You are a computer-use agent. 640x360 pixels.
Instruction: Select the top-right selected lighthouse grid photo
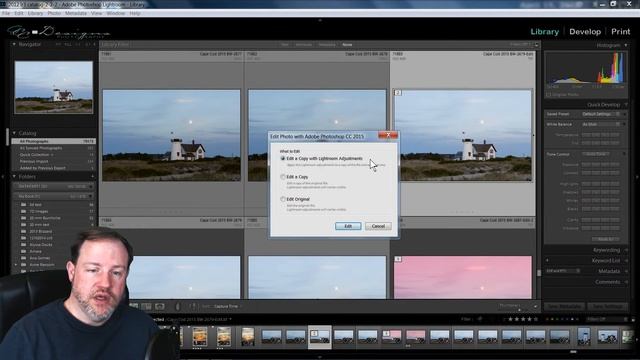coord(463,136)
